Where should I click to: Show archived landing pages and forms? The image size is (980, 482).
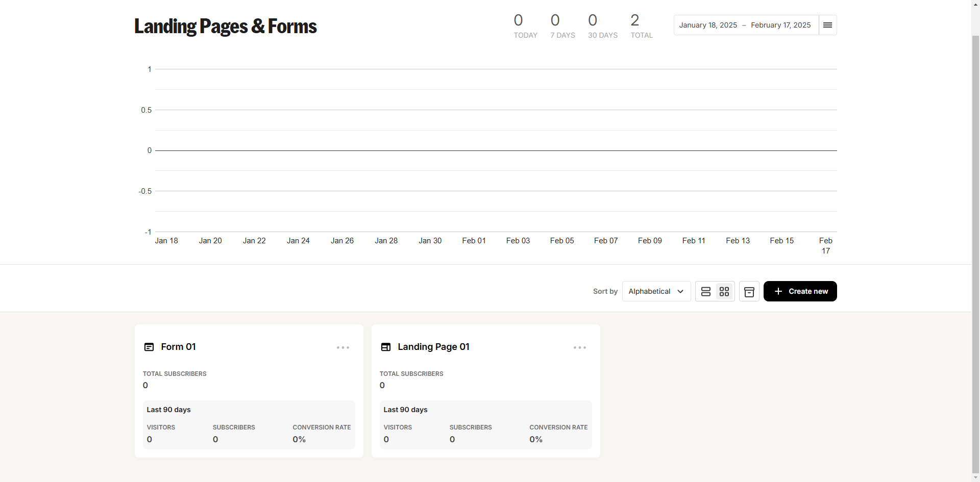click(x=749, y=291)
